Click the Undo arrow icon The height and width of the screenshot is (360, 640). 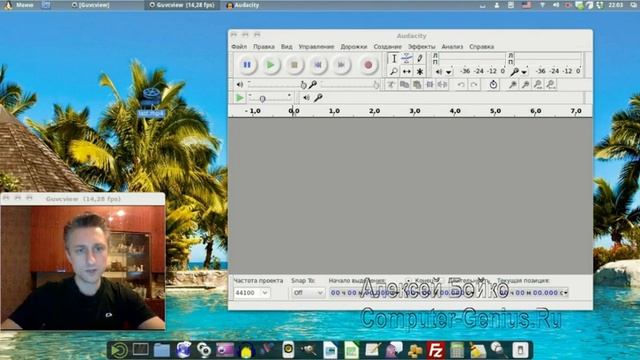461,84
